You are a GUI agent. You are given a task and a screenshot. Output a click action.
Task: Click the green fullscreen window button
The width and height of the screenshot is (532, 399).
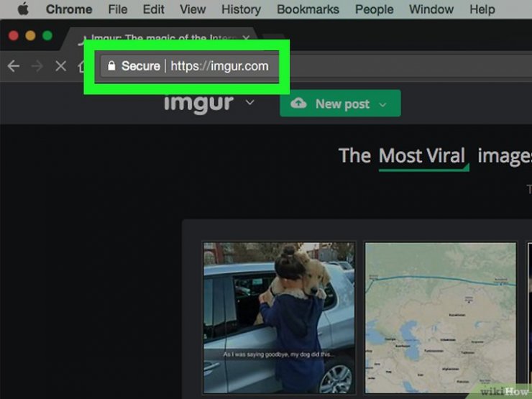point(47,36)
